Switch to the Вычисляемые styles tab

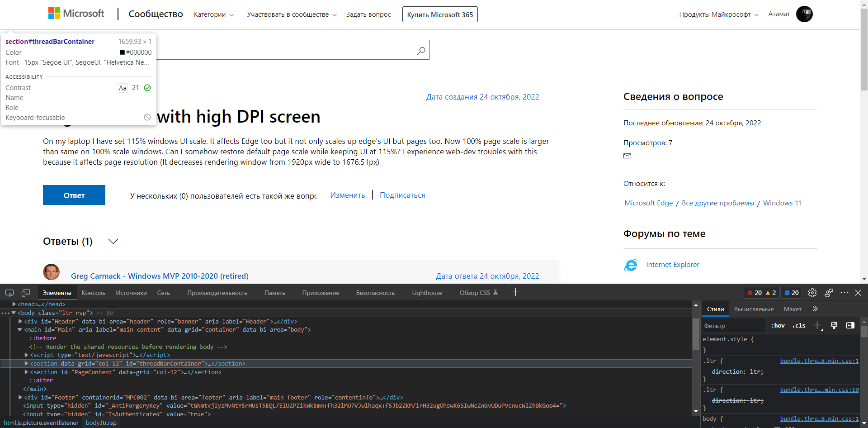[754, 309]
